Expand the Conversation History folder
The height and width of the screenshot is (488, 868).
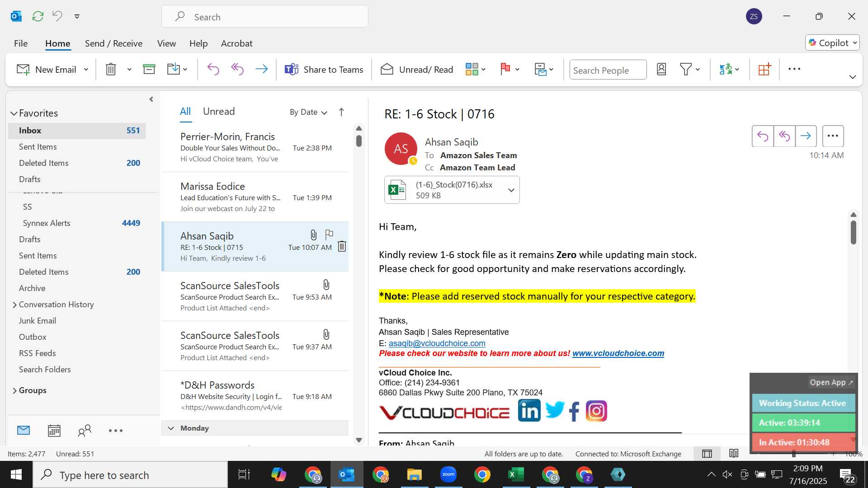(x=14, y=305)
